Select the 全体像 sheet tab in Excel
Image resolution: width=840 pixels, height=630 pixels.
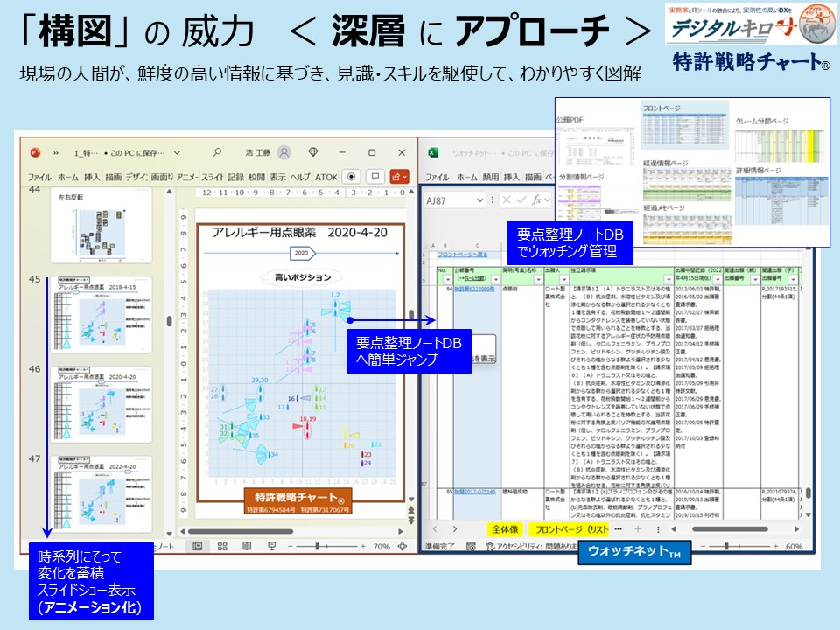pyautogui.click(x=505, y=529)
